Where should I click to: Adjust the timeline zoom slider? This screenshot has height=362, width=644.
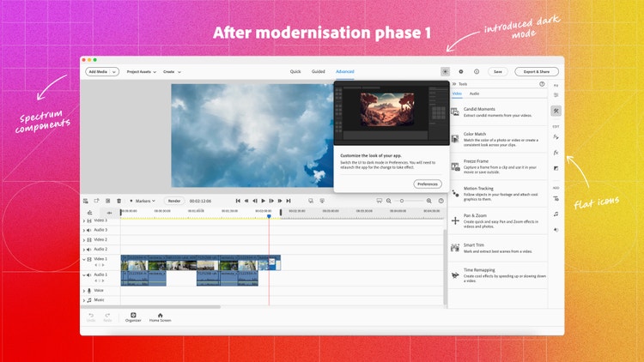pos(410,201)
